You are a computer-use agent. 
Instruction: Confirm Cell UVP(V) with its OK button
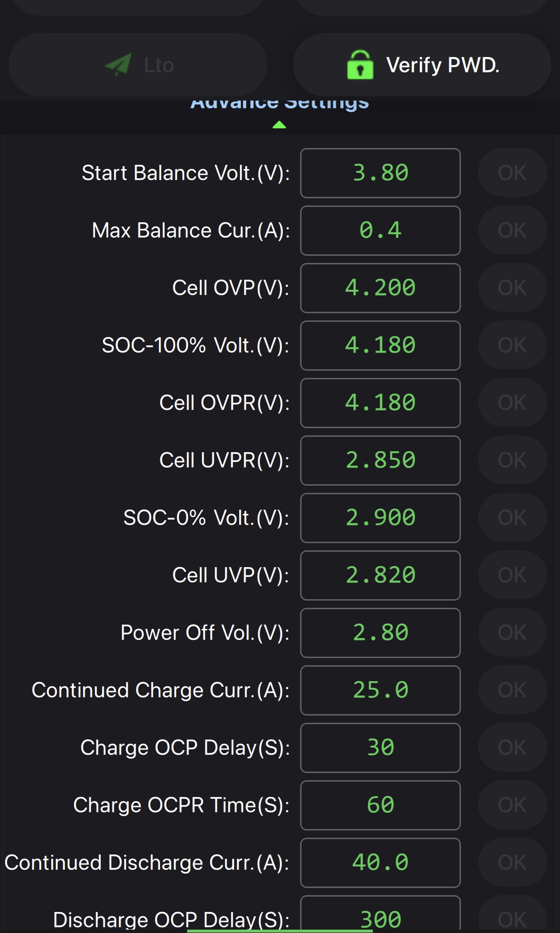[512, 575]
